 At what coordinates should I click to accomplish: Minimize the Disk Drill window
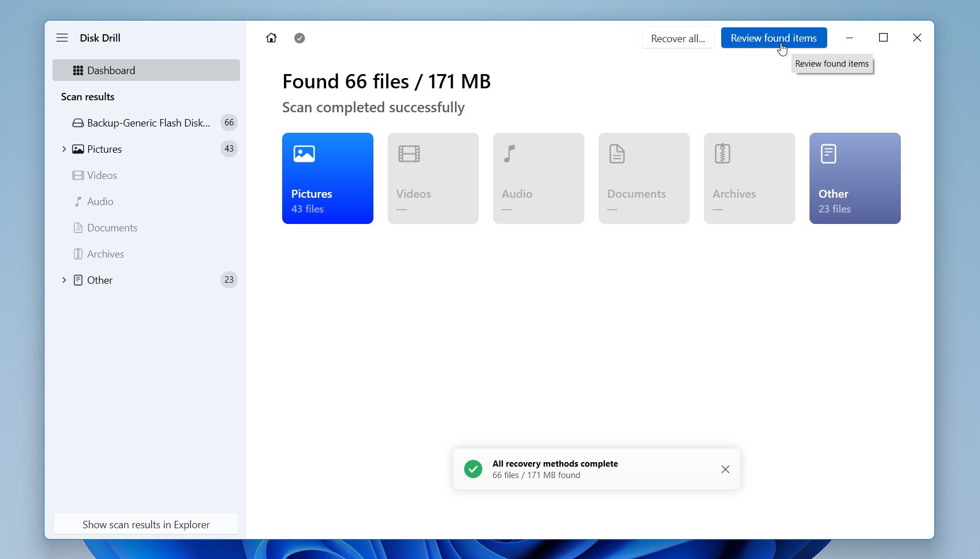click(x=849, y=38)
